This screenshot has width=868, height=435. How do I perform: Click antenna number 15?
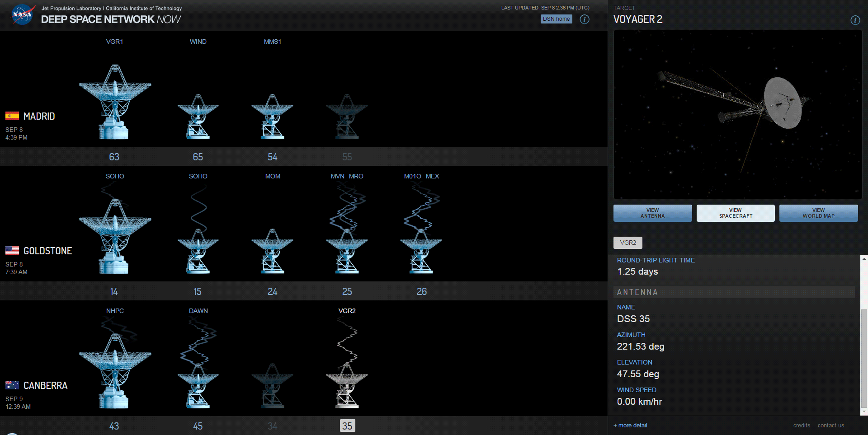(x=198, y=291)
